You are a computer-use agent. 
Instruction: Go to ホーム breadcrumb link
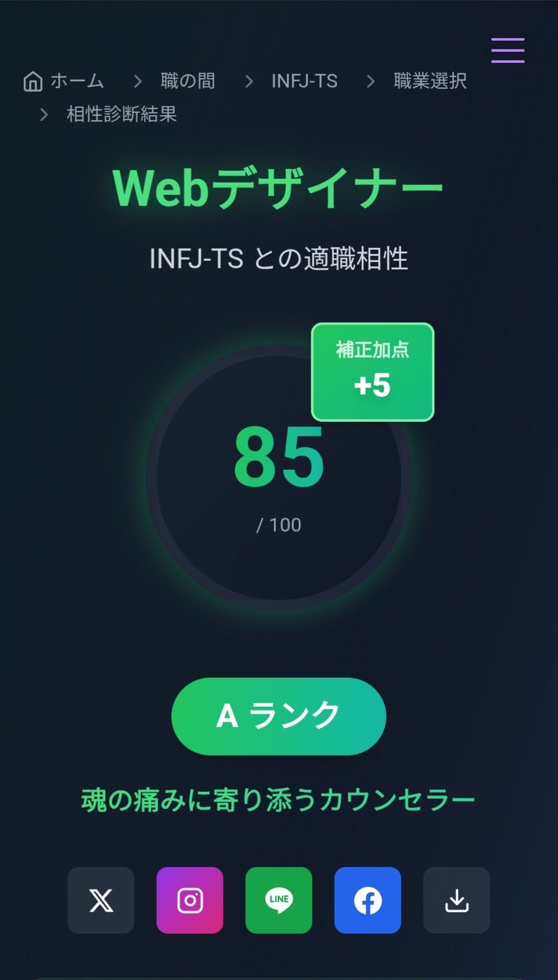[x=77, y=81]
